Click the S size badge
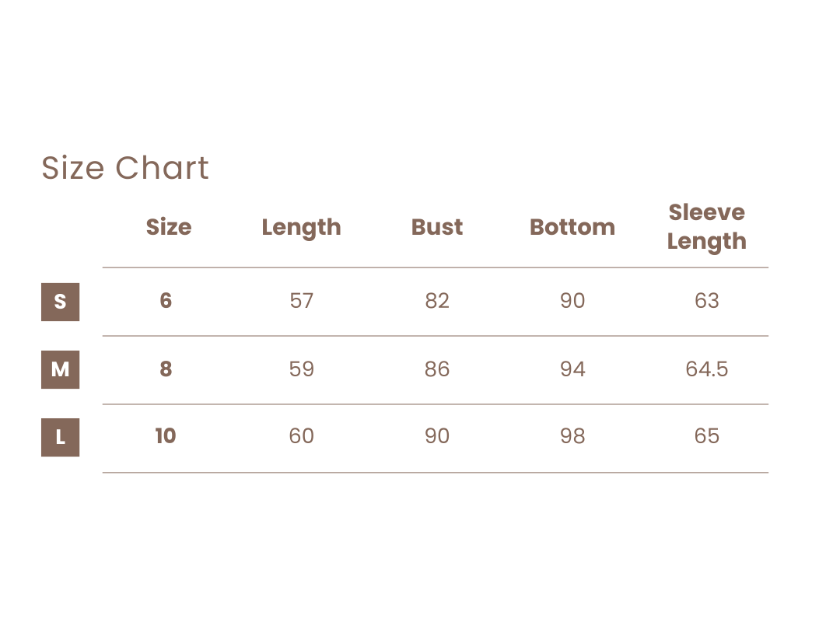The height and width of the screenshot is (622, 840). (60, 302)
